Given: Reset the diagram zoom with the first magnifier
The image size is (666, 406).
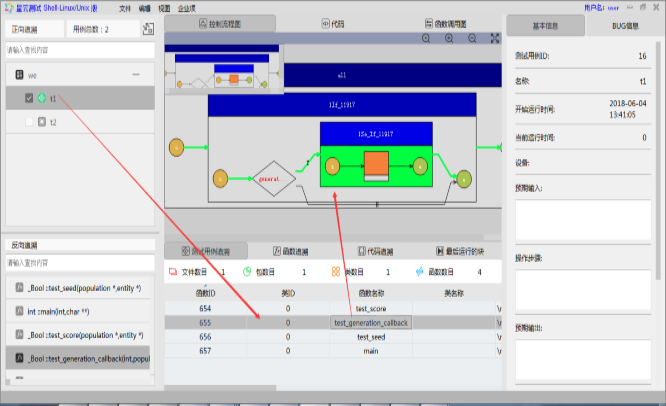Looking at the screenshot, I should 426,39.
